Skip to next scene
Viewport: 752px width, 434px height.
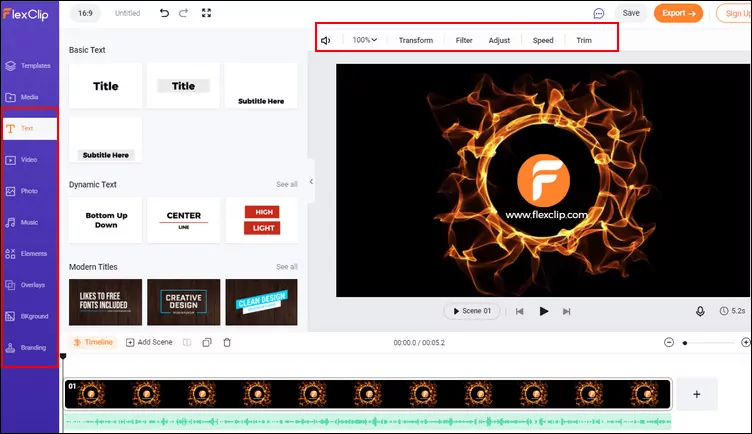(x=566, y=311)
